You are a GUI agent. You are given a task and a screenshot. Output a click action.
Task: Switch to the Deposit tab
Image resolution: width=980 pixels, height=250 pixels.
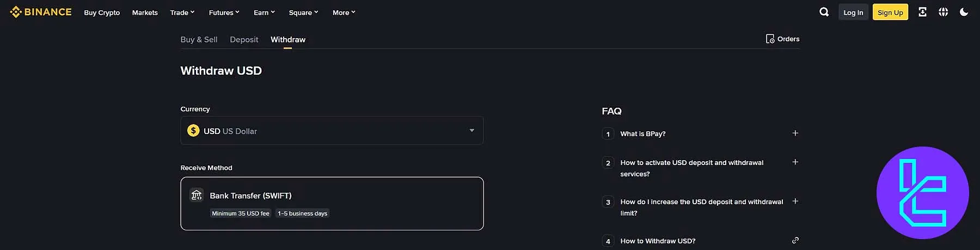tap(244, 40)
